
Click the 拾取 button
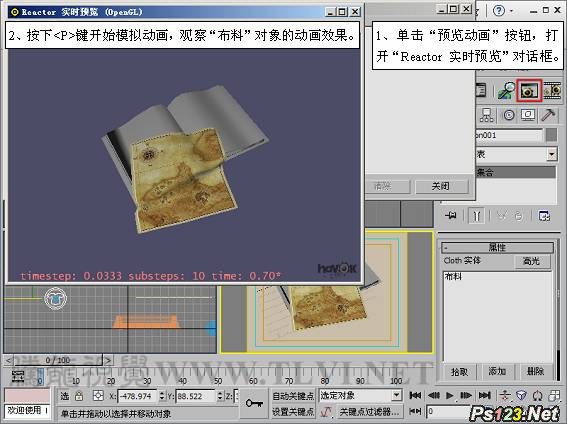pyautogui.click(x=459, y=372)
